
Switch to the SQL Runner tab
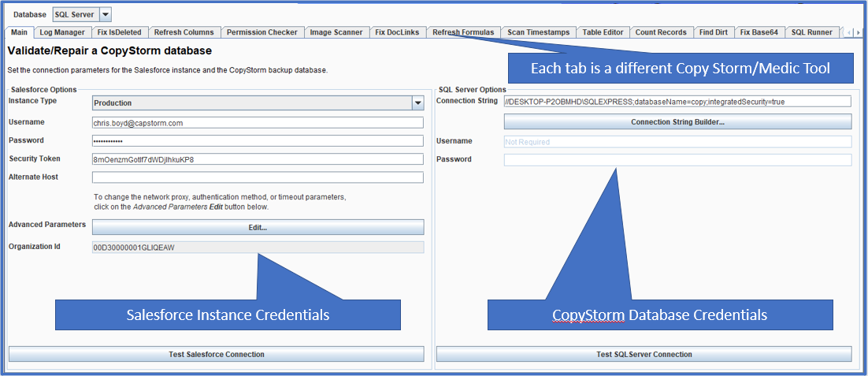(811, 32)
